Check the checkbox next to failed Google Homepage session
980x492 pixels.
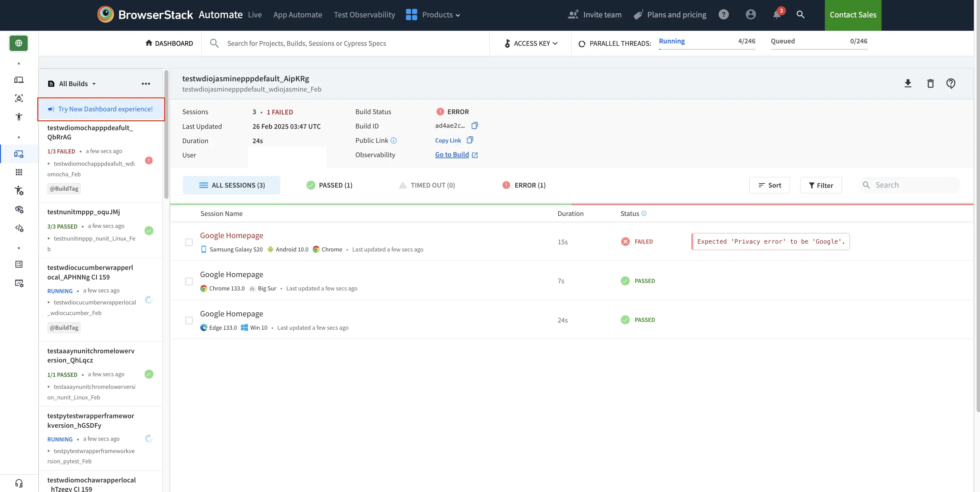click(x=189, y=242)
